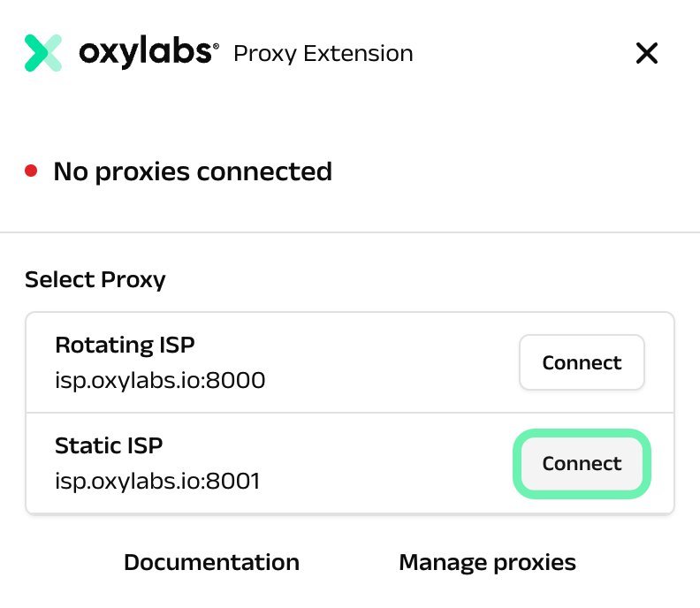Open the Documentation link
Image resolution: width=700 pixels, height=608 pixels.
click(x=211, y=563)
